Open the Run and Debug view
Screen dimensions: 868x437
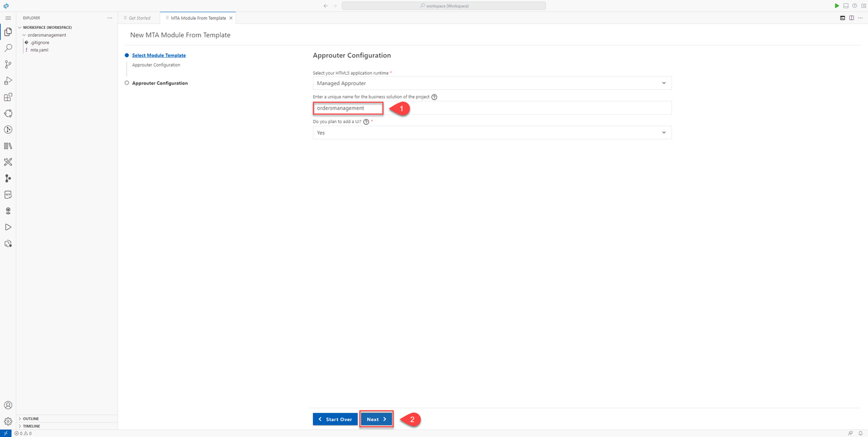8,81
